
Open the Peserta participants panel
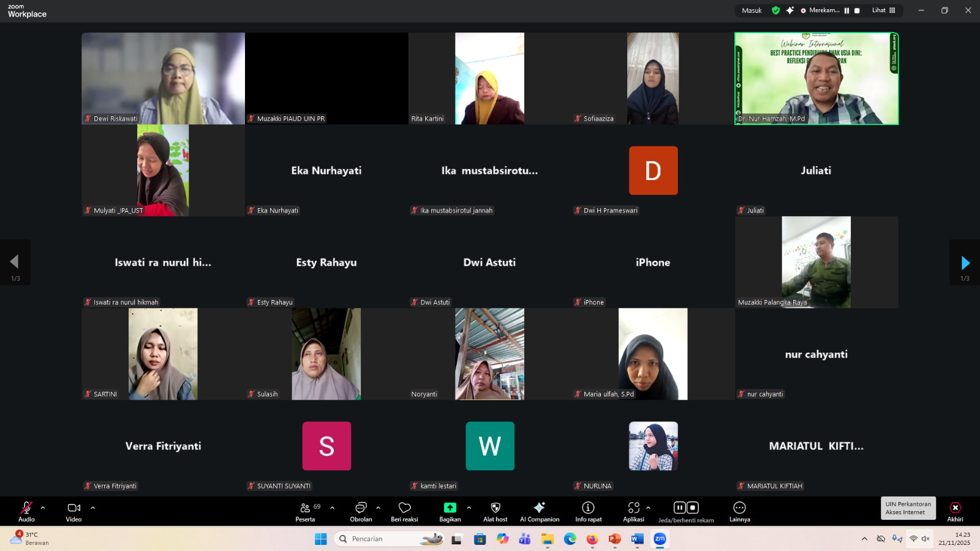[305, 511]
